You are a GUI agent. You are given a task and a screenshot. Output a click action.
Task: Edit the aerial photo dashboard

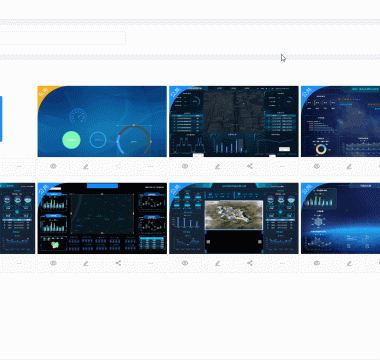pyautogui.click(x=217, y=263)
